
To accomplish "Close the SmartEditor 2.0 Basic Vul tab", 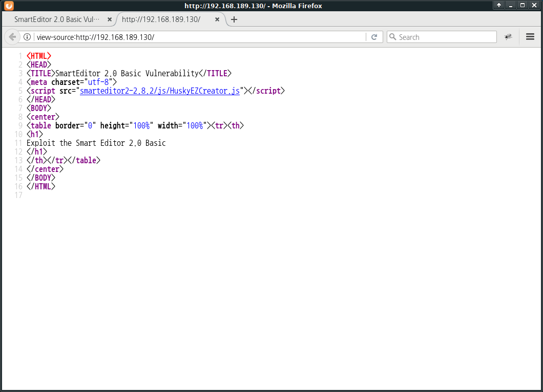I will tap(110, 19).
